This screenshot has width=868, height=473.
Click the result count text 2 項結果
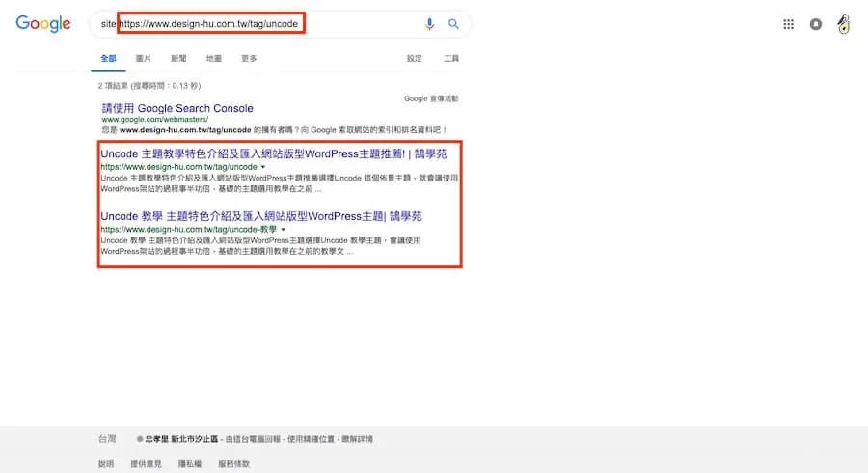[x=149, y=86]
